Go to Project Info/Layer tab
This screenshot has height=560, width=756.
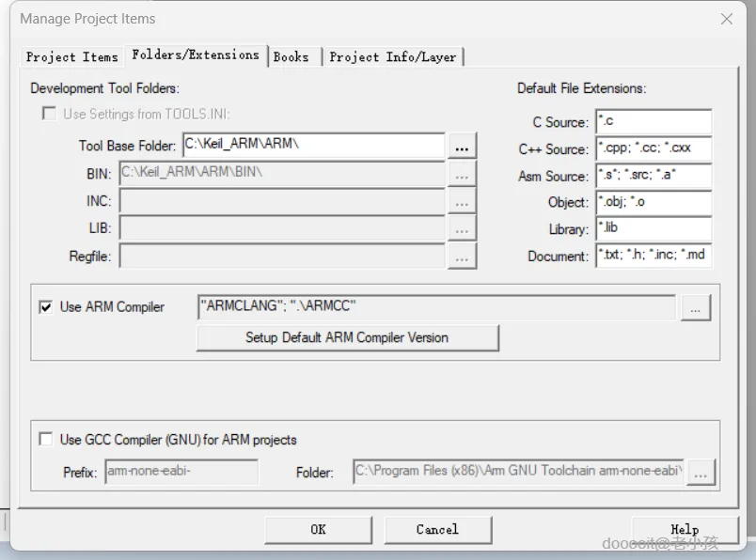point(393,57)
